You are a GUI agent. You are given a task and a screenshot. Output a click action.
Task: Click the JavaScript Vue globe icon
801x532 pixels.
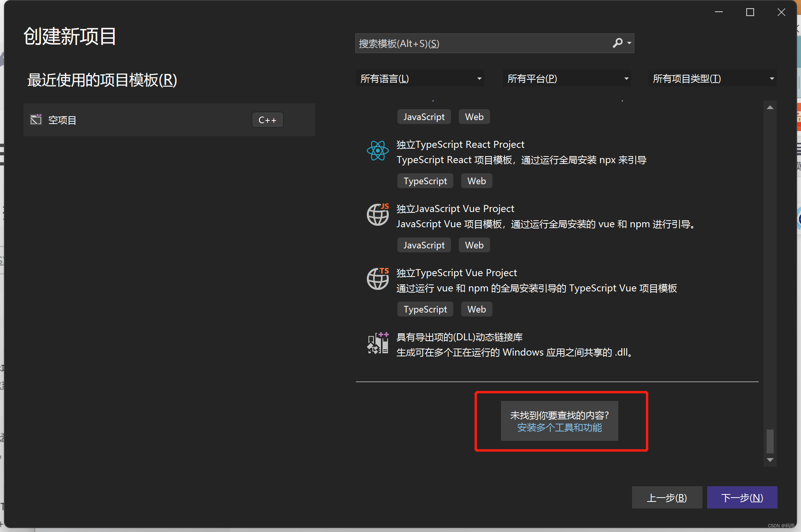tap(377, 214)
